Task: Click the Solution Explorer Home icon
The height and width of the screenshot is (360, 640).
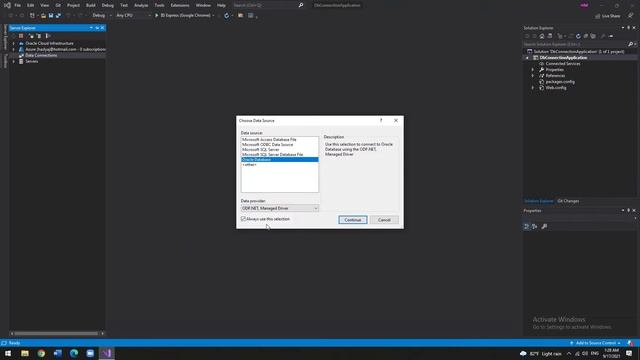Action: click(x=542, y=36)
